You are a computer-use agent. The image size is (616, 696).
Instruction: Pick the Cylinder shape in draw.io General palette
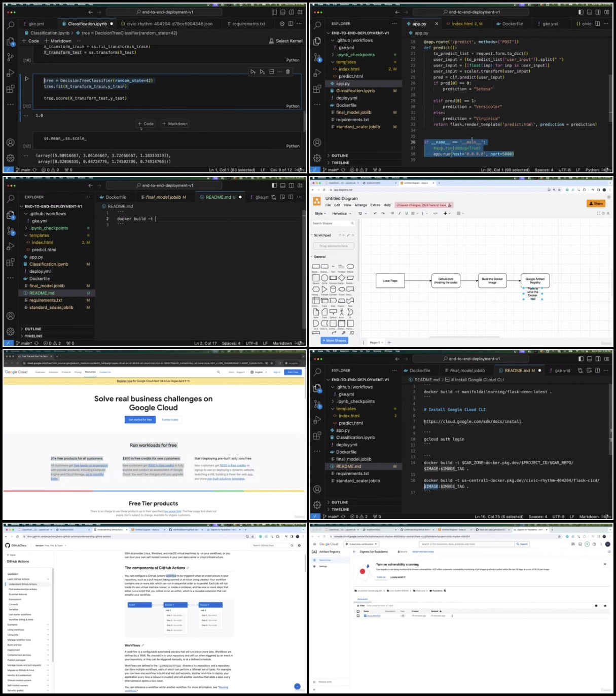tap(333, 289)
